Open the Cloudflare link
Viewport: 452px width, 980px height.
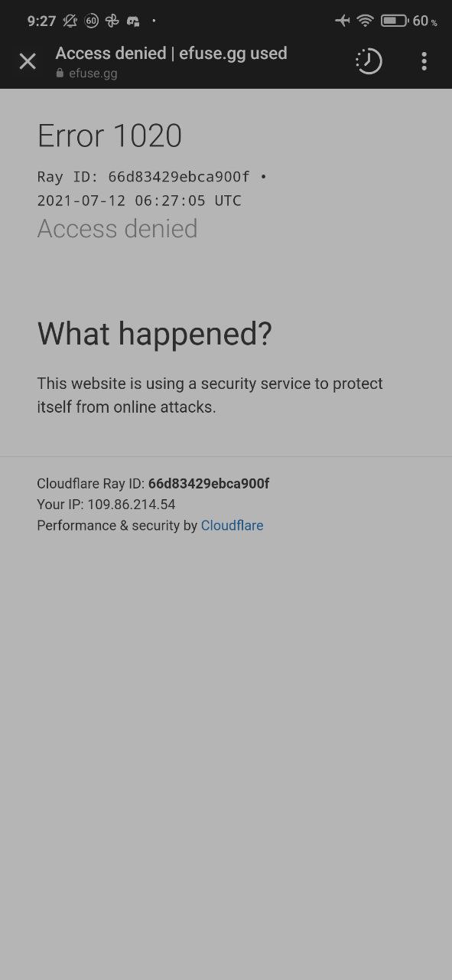(x=232, y=525)
